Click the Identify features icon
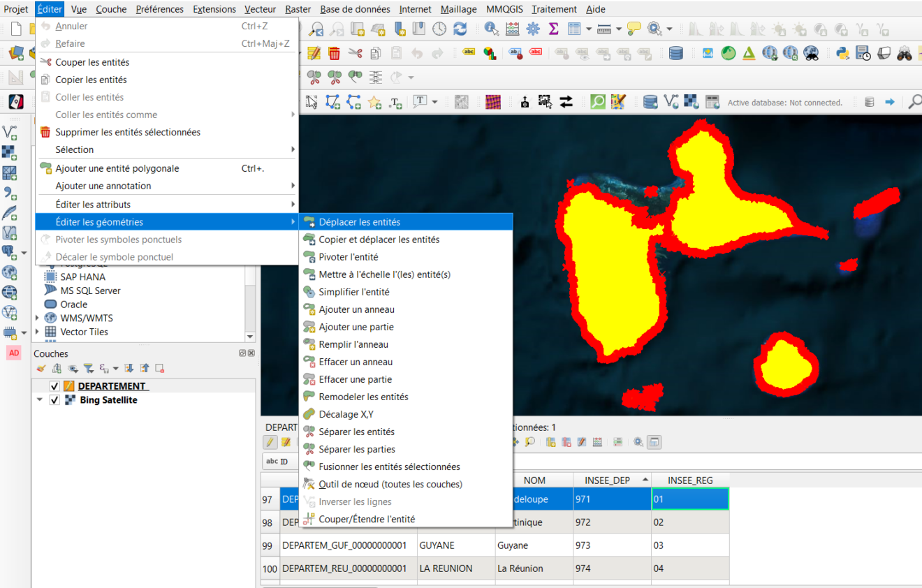Image resolution: width=922 pixels, height=588 pixels. [491, 29]
